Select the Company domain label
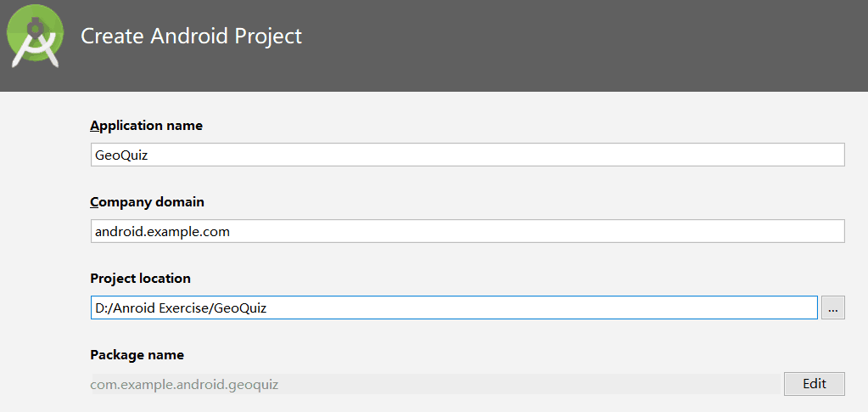 point(148,202)
